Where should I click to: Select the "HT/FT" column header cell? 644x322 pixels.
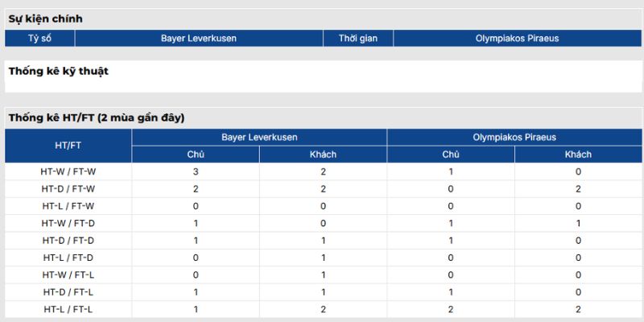tap(68, 146)
